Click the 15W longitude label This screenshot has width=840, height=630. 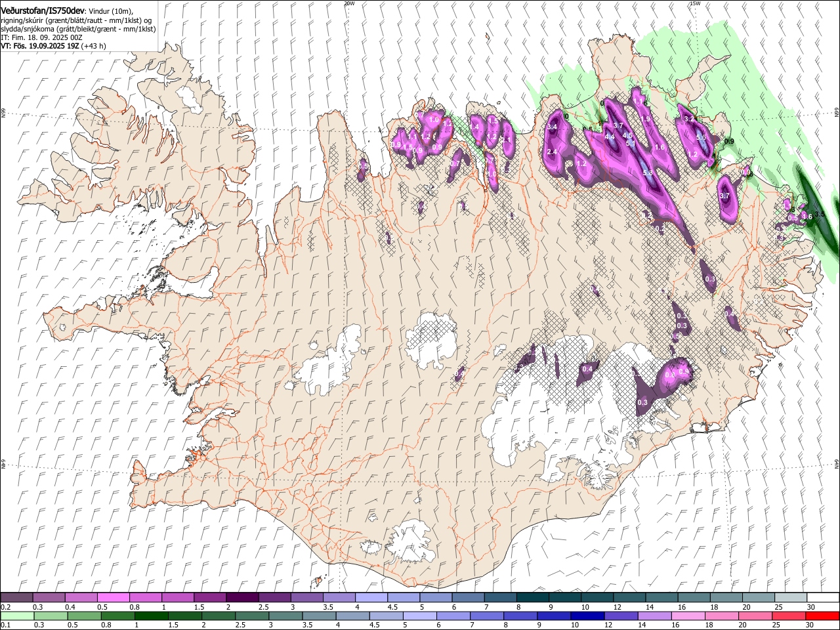695,3
